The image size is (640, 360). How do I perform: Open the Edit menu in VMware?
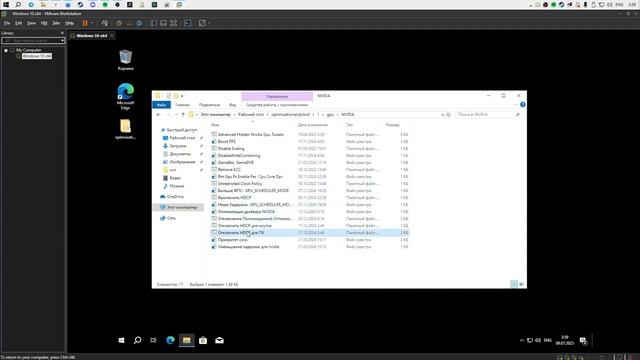click(x=18, y=23)
